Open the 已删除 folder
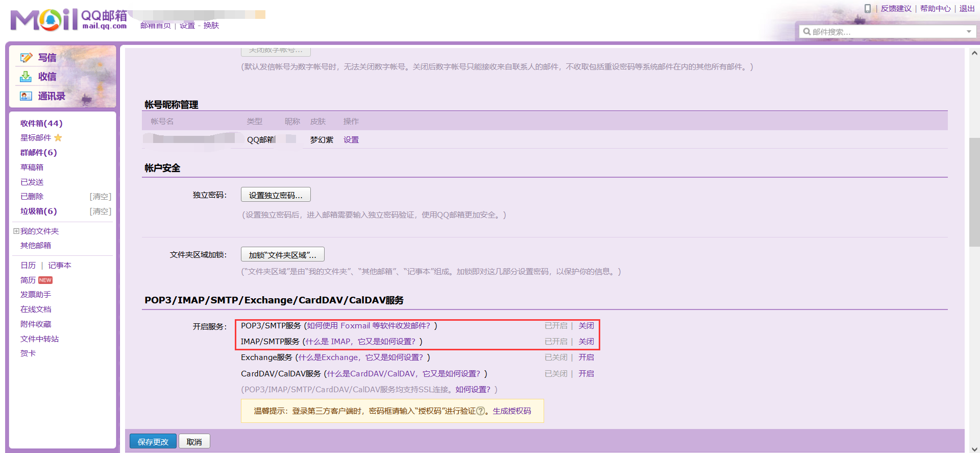This screenshot has height=453, width=980. 32,197
